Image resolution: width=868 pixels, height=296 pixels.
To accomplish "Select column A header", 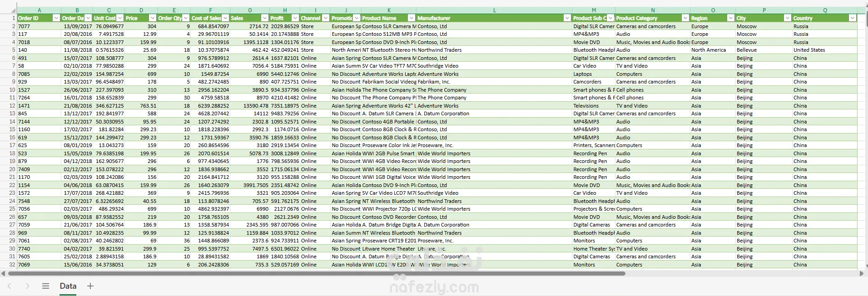I will 39,10.
